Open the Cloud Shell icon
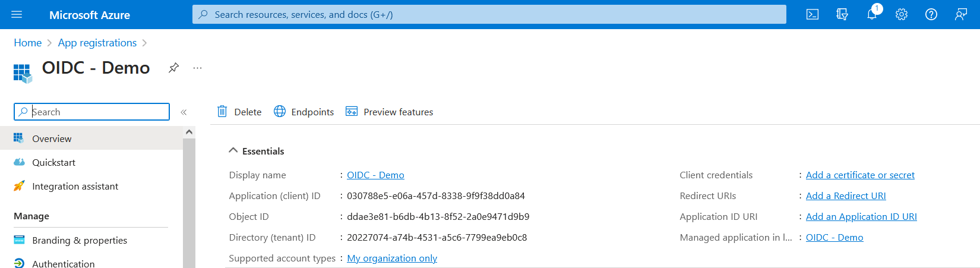The height and width of the screenshot is (268, 980). 812,15
